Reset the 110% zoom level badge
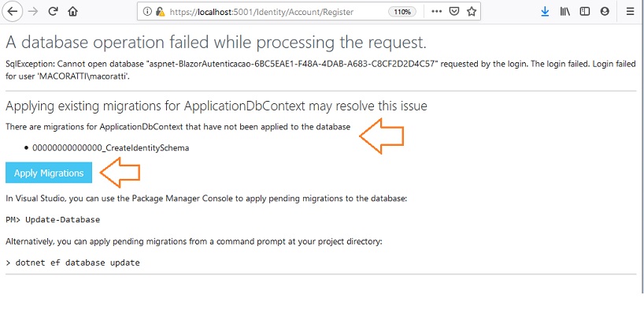 (402, 12)
